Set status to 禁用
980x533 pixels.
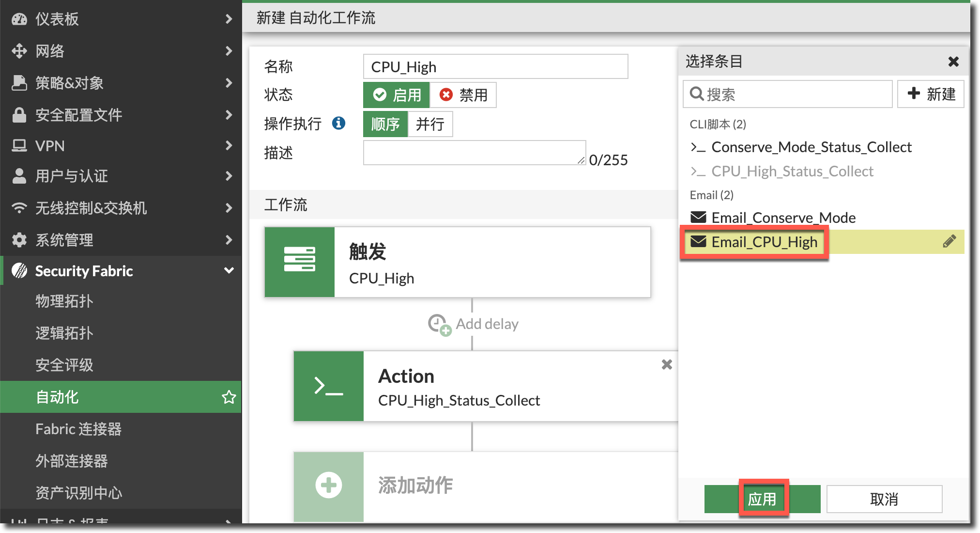tap(463, 95)
